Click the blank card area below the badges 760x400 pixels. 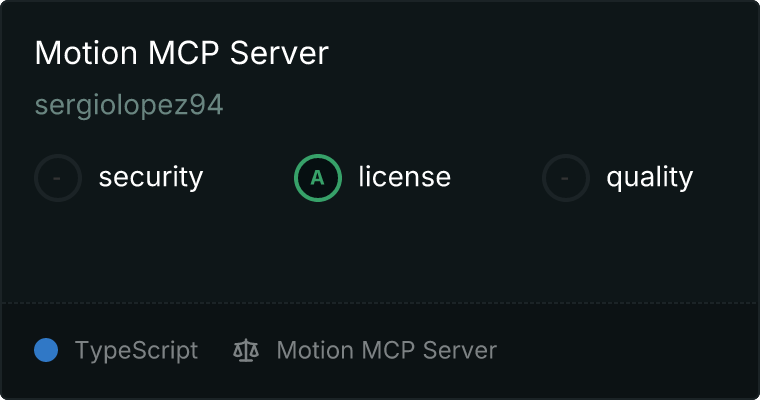(x=380, y=252)
